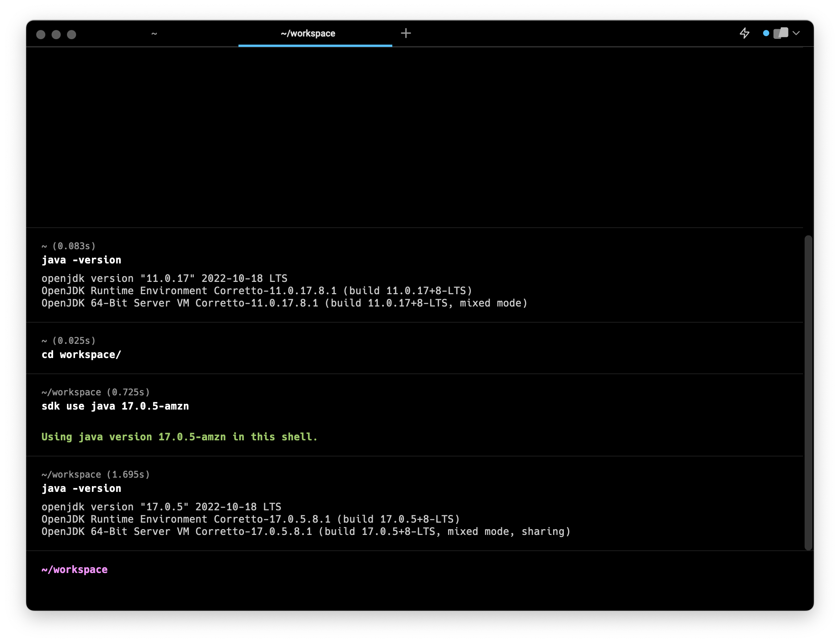Click the 'openjdk version "11.0.17"' output line
840x643 pixels.
165,278
